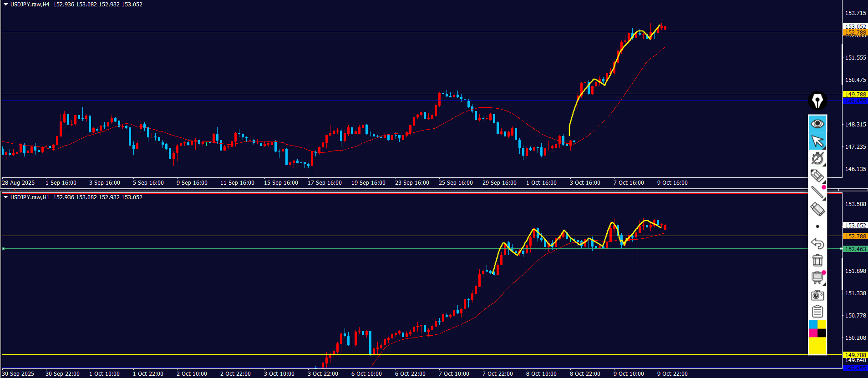The height and width of the screenshot is (378, 868).
Task: Take a screenshot with the camera icon
Action: coord(817,295)
